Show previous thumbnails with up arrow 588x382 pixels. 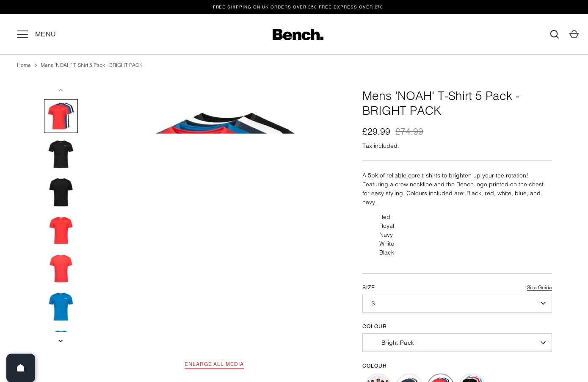click(x=61, y=90)
